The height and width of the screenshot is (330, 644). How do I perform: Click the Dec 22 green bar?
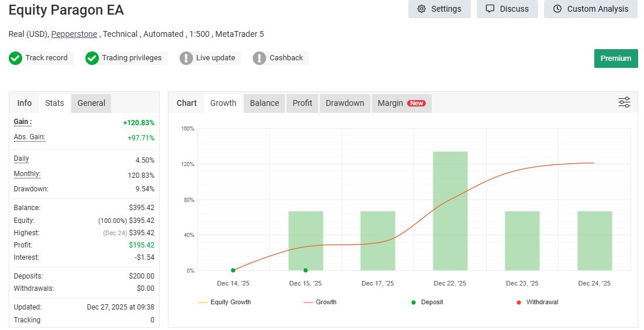pos(450,211)
